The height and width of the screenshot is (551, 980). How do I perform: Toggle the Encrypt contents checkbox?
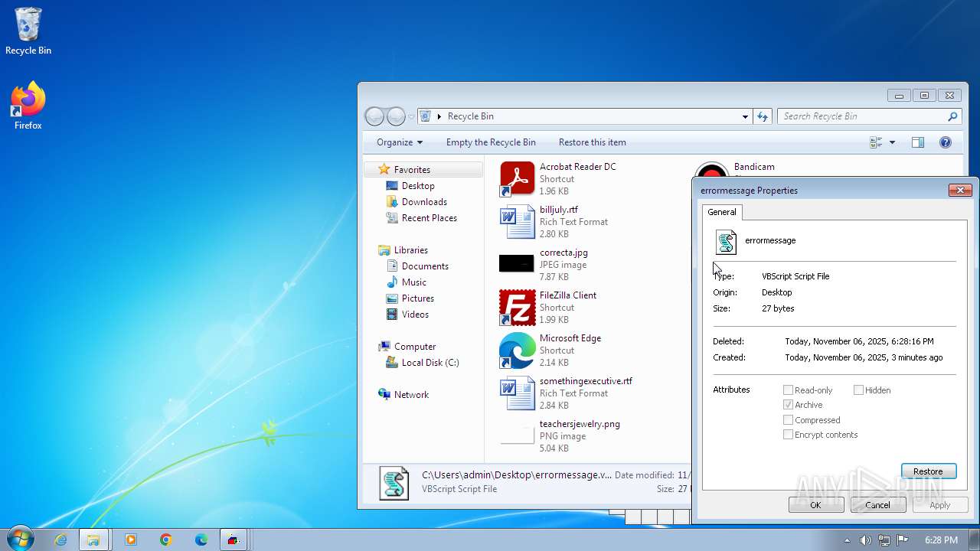[788, 435]
